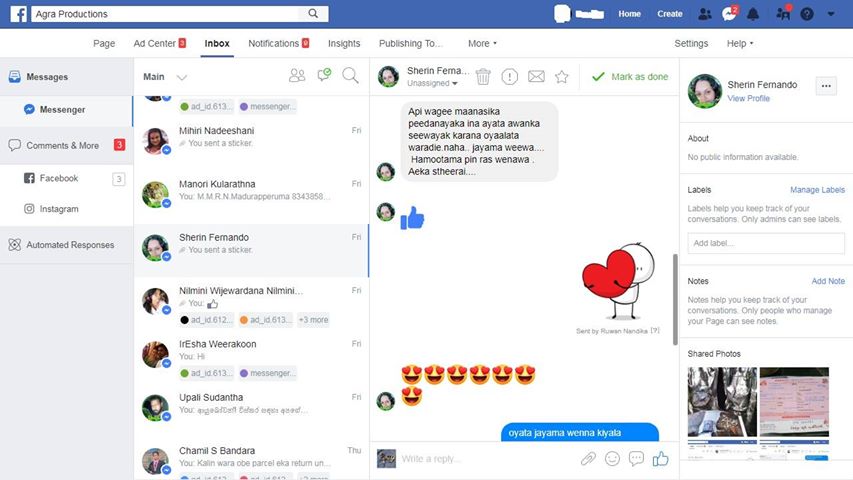
Task: Click the Add label input field
Action: click(766, 243)
